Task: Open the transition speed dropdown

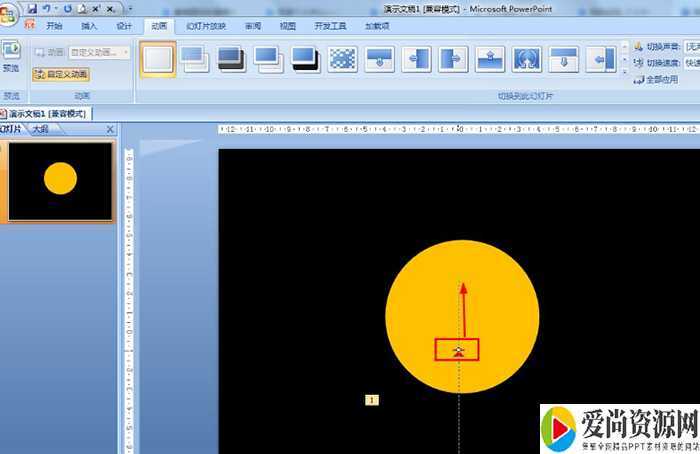Action: click(691, 62)
